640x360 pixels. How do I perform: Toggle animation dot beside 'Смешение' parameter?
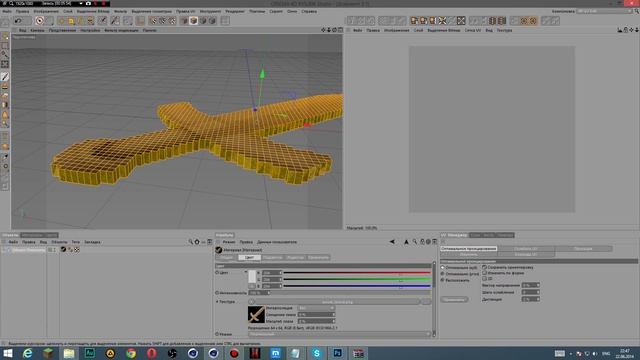click(217, 334)
